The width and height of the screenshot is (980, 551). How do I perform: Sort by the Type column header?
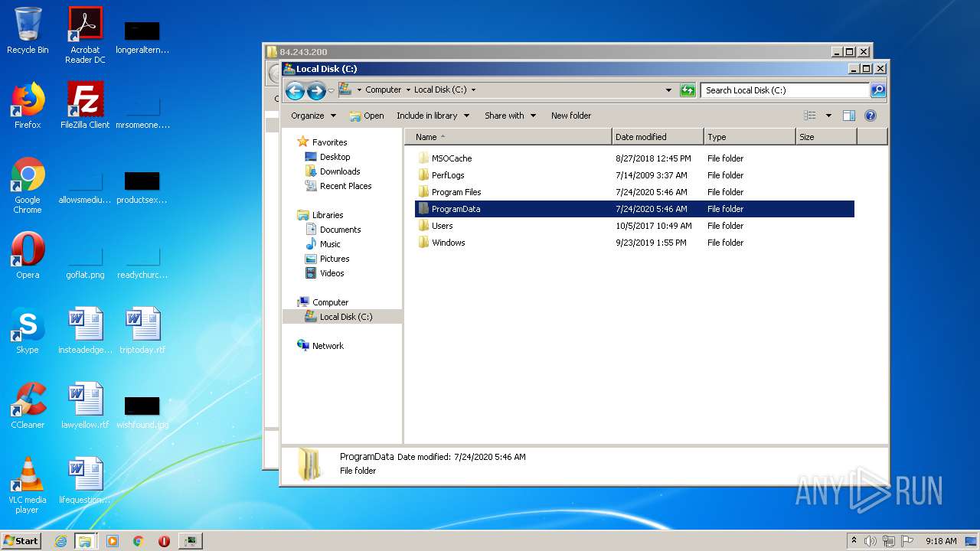[750, 137]
